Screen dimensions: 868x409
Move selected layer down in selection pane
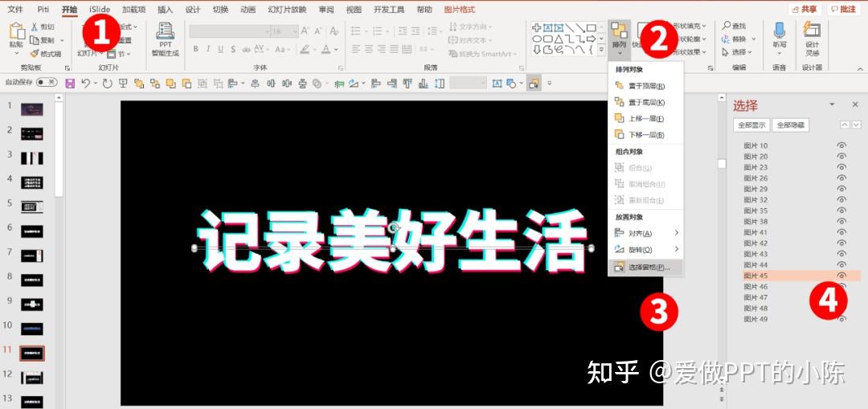coord(856,125)
